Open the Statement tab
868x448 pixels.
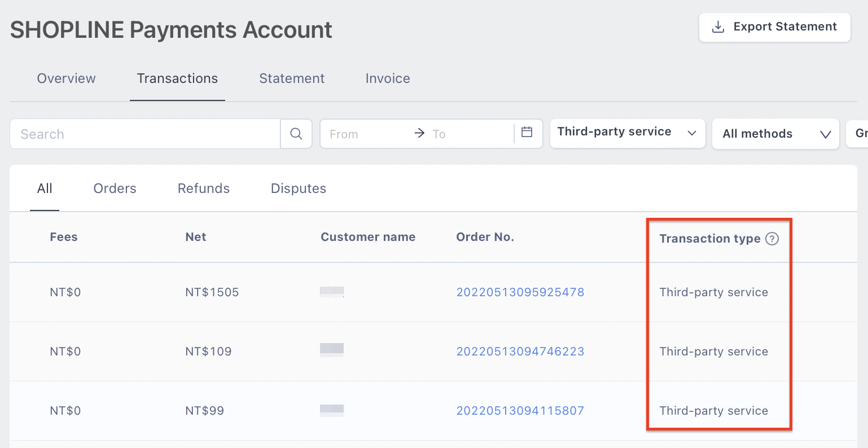(x=292, y=78)
